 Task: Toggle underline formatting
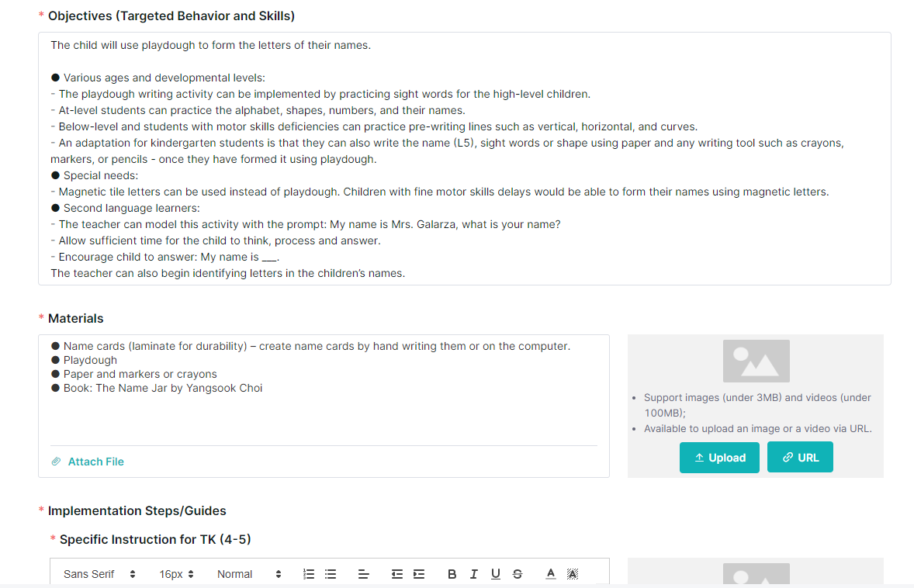tap(496, 574)
